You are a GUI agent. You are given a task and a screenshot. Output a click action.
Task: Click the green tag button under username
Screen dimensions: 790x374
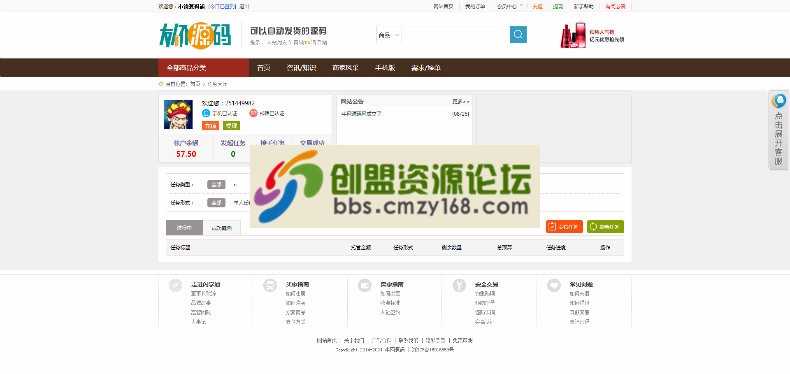coord(231,126)
